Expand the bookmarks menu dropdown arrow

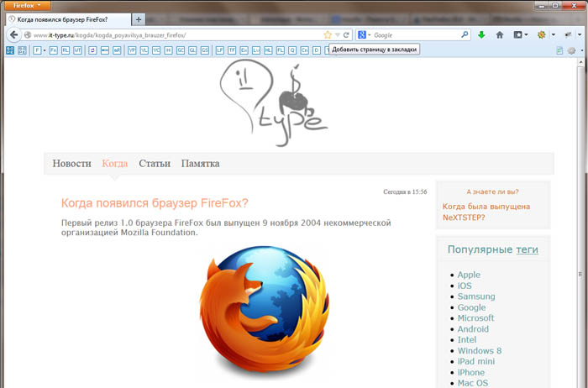pos(526,35)
